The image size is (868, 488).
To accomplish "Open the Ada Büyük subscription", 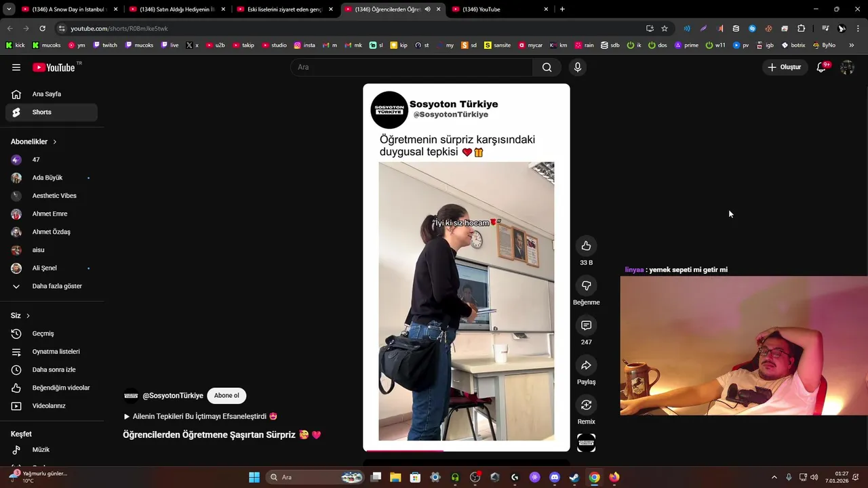I will point(52,178).
